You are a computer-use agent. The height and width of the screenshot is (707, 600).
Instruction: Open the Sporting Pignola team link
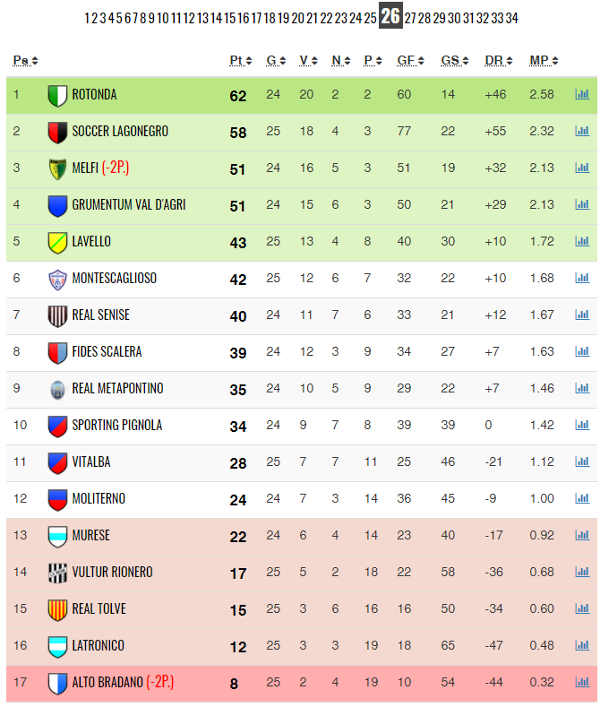click(117, 425)
